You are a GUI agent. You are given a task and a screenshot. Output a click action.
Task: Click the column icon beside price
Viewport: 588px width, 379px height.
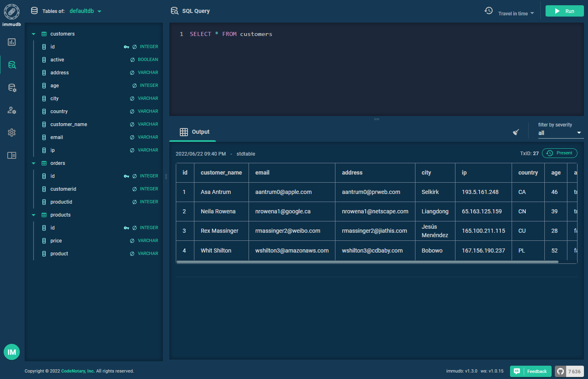[44, 241]
